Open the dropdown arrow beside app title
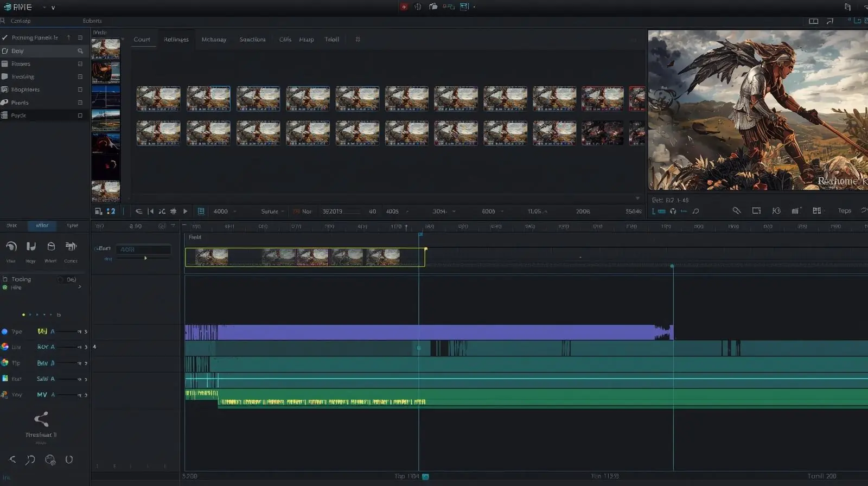This screenshot has height=486, width=868. [x=44, y=8]
